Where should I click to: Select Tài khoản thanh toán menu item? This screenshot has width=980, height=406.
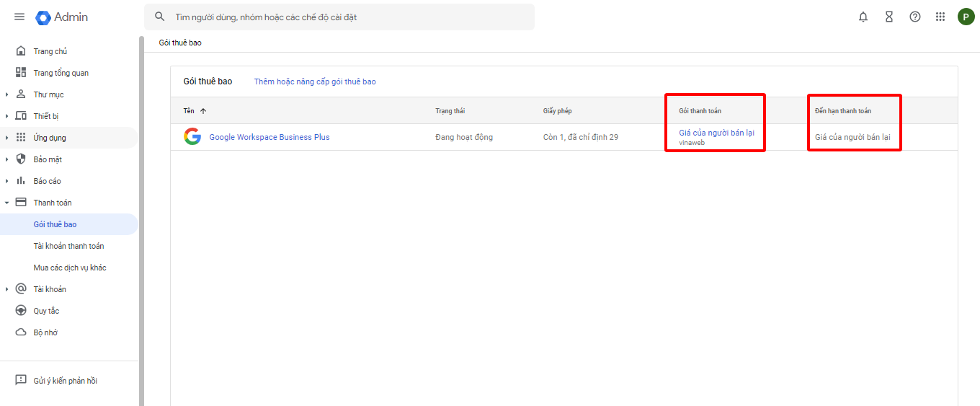coord(68,246)
